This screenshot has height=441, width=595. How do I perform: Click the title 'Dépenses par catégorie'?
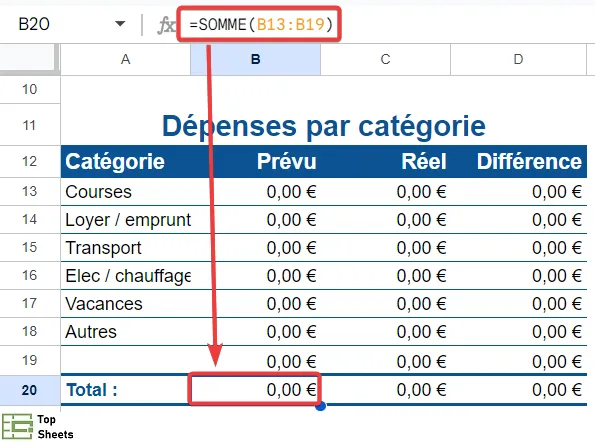(x=324, y=126)
